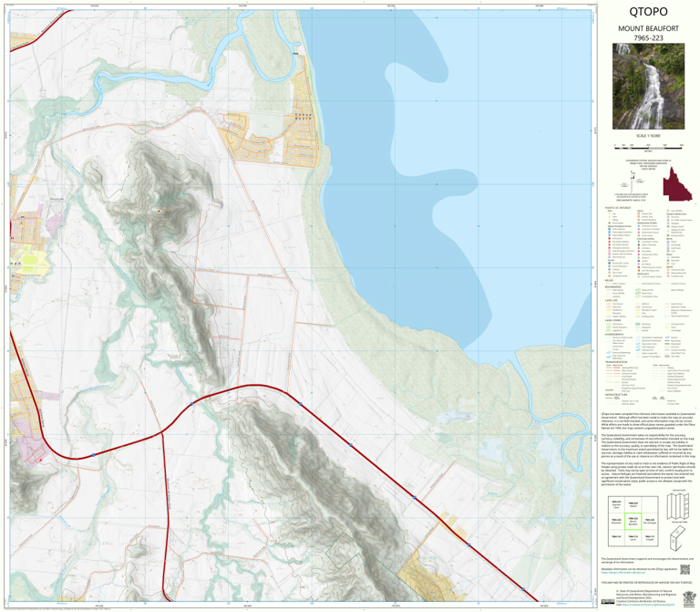Click the maroon Queensland locator map
700x612 pixels.
pyautogui.click(x=677, y=184)
